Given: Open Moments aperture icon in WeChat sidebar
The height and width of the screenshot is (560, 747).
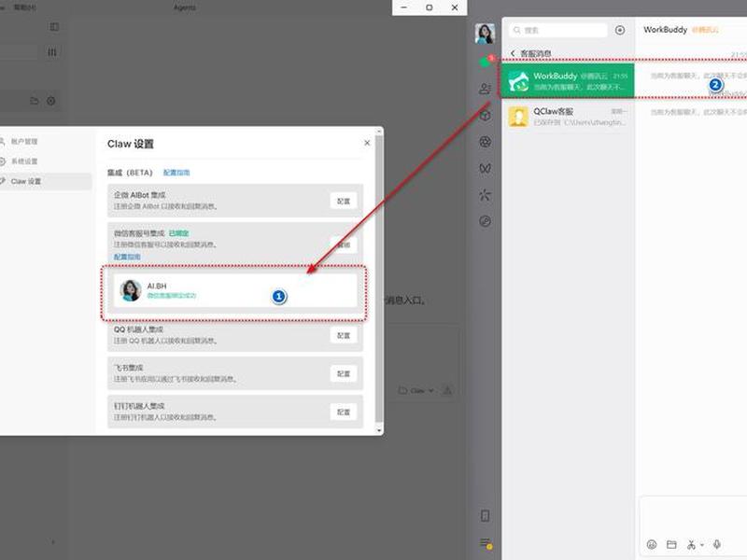Looking at the screenshot, I should click(x=485, y=142).
